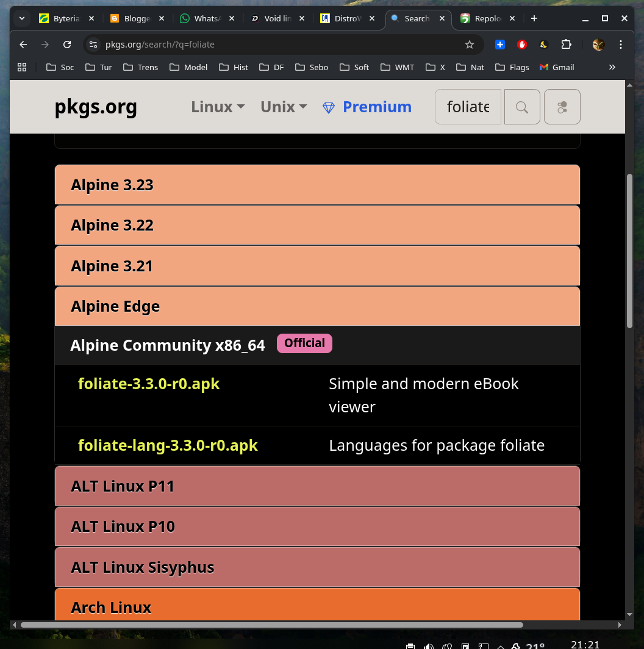This screenshot has width=644, height=649.
Task: Click the magnifier search button on pkgs.org
Action: pyautogui.click(x=522, y=107)
